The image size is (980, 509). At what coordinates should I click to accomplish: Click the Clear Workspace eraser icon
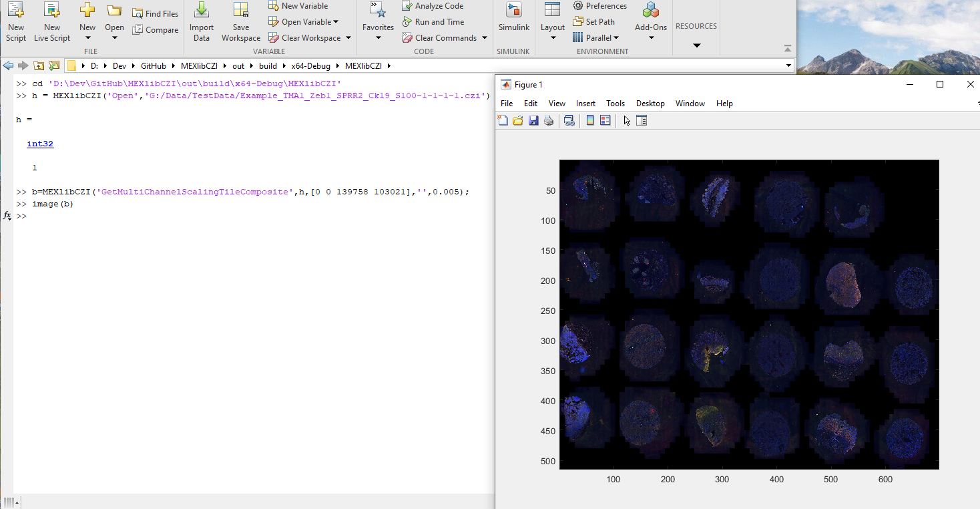pos(273,38)
